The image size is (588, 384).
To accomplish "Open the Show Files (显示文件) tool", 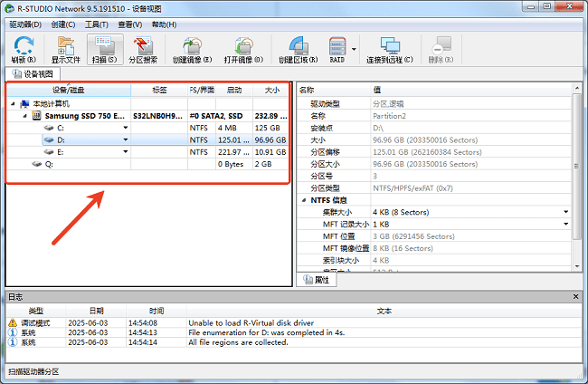I will click(x=66, y=50).
